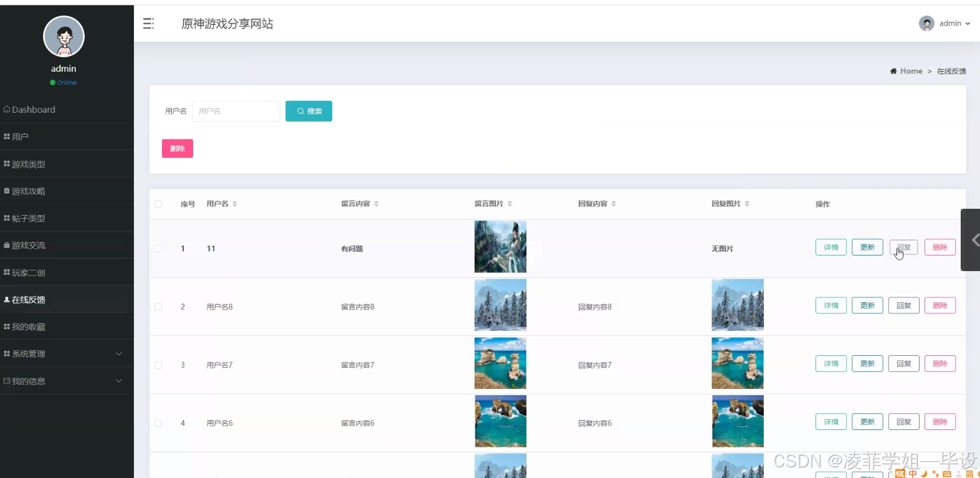The width and height of the screenshot is (980, 478).
Task: Open the 帖子类型 sidebar menu
Action: tap(67, 218)
